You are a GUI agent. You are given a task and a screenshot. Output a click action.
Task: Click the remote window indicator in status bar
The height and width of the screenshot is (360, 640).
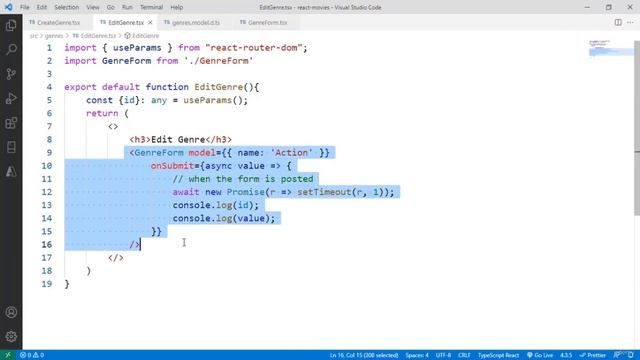point(8,355)
